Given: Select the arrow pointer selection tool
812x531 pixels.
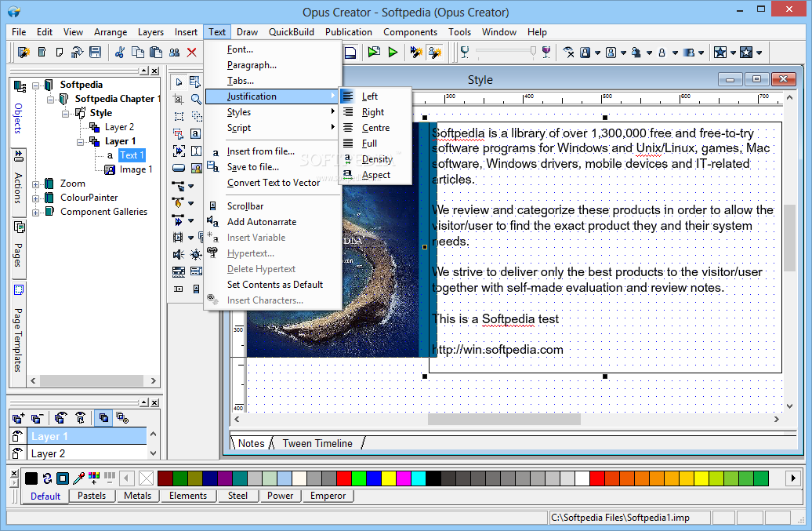Looking at the screenshot, I should (179, 82).
